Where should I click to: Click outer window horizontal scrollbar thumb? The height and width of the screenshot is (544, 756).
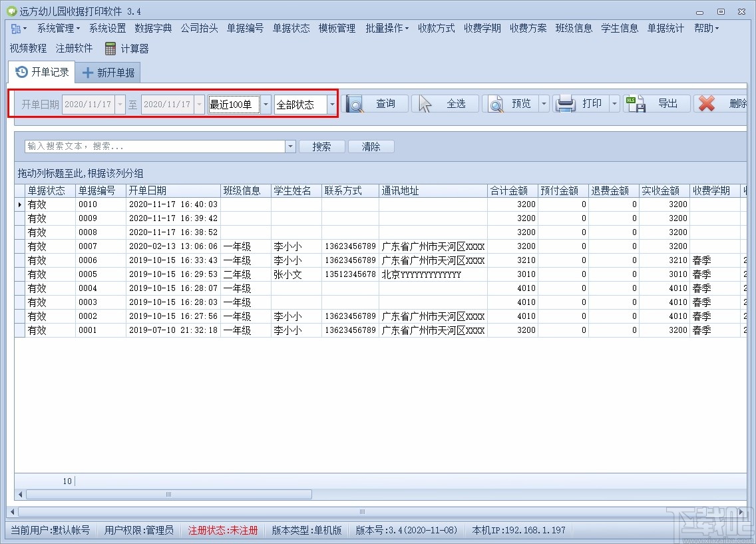point(362,511)
